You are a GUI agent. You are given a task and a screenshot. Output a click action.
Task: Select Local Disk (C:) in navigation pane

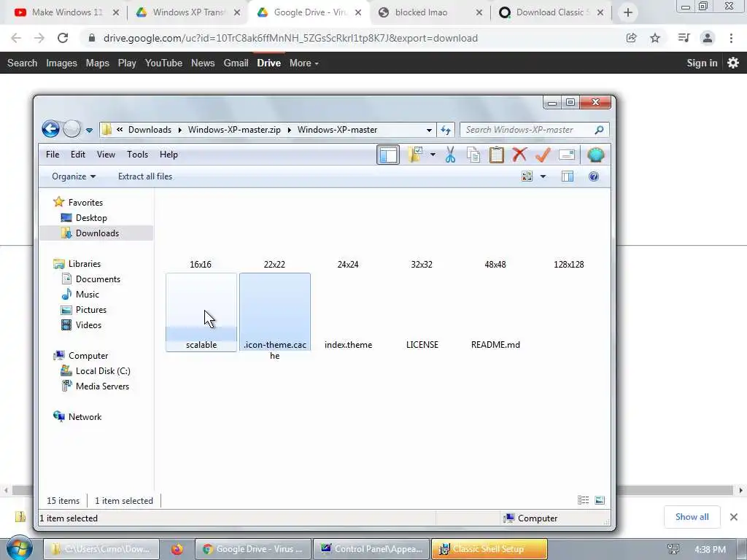click(103, 371)
